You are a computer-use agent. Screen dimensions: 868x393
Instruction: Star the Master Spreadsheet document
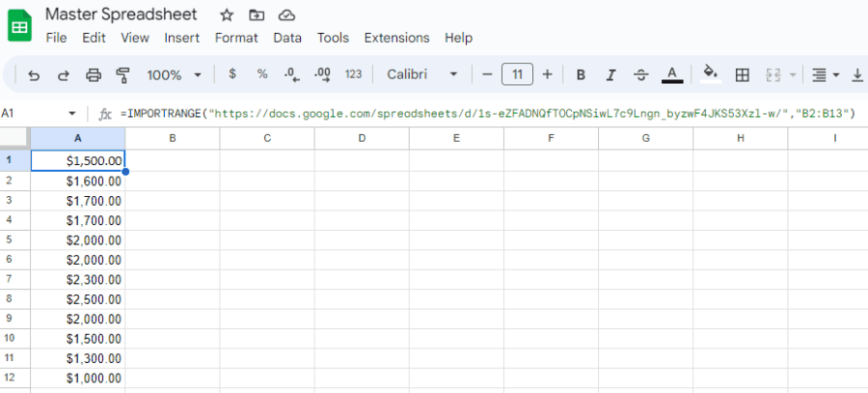point(226,14)
